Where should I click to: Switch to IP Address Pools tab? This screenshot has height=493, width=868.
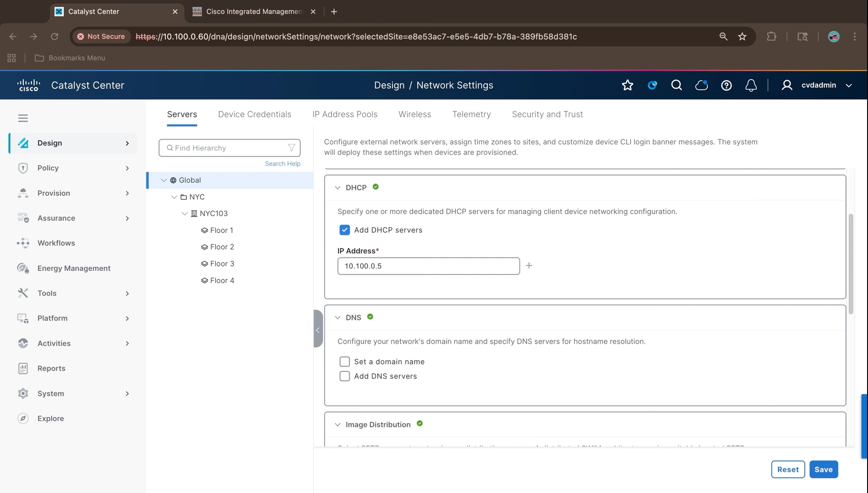[345, 115]
